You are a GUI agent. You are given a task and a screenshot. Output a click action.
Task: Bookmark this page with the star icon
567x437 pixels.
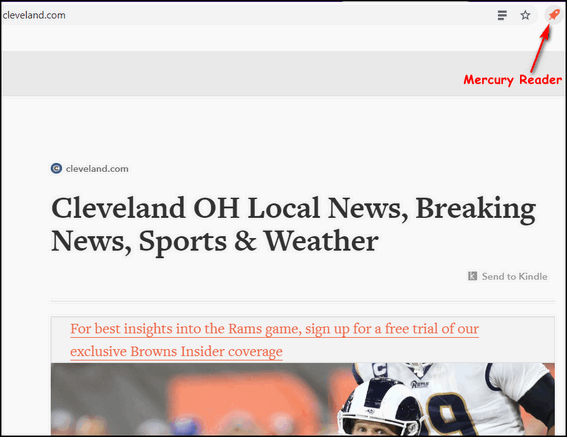pos(525,15)
